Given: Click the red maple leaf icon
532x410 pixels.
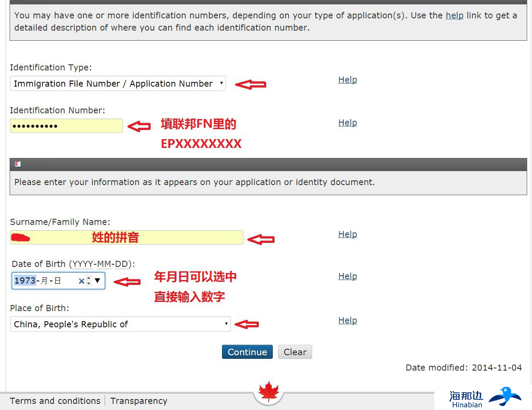Looking at the screenshot, I should (x=268, y=391).
